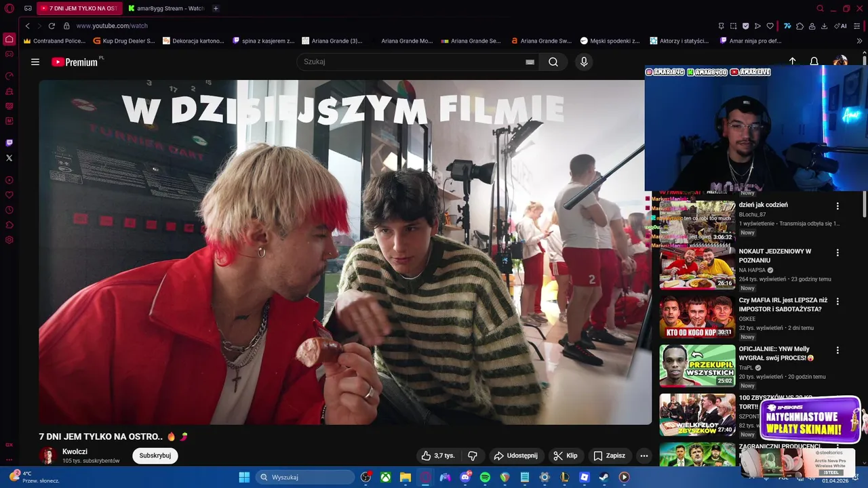This screenshot has height=488, width=868.
Task: Like the video with 3,7 tys. likes
Action: (x=437, y=455)
